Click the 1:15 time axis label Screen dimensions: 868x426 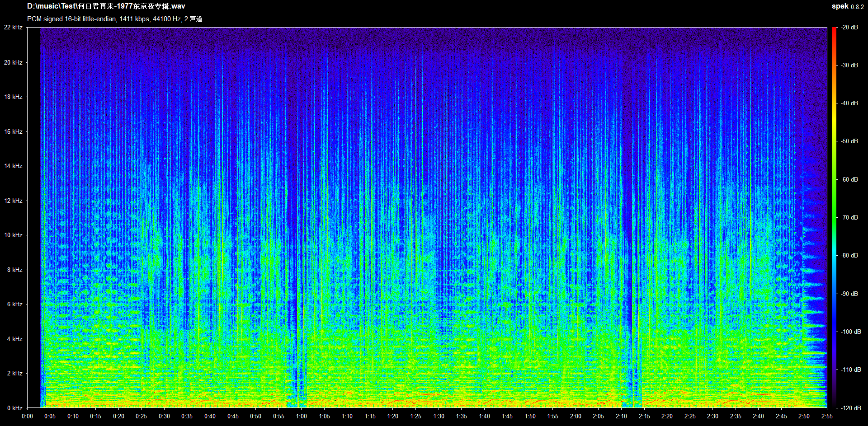click(370, 416)
